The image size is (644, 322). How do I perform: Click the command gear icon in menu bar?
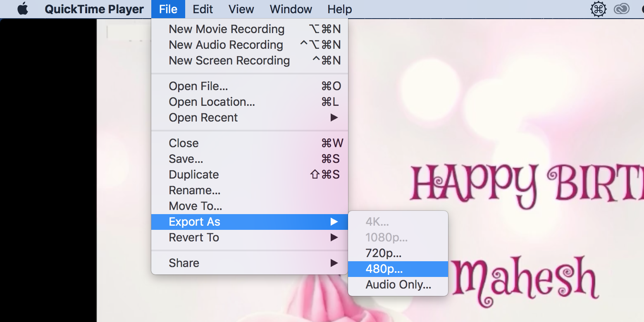(598, 9)
